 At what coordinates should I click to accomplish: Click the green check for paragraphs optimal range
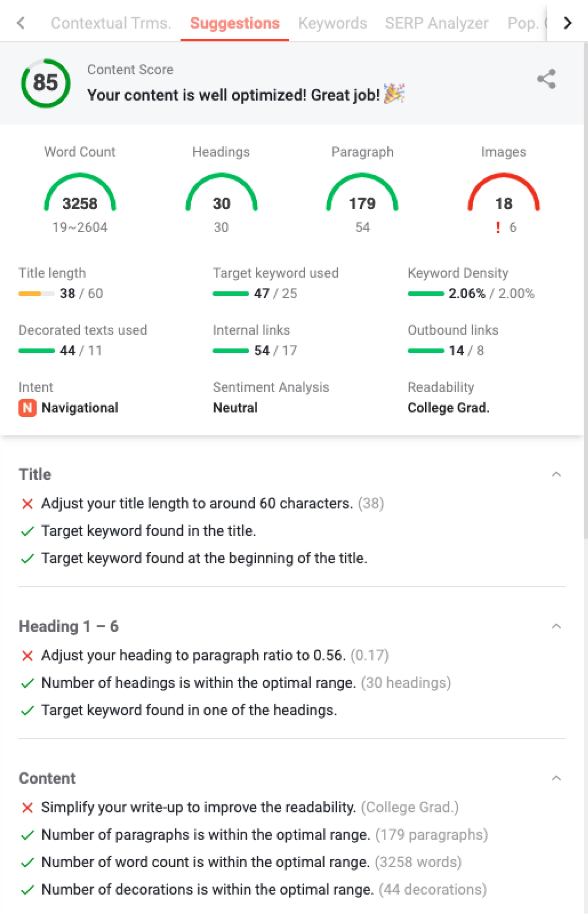(27, 835)
